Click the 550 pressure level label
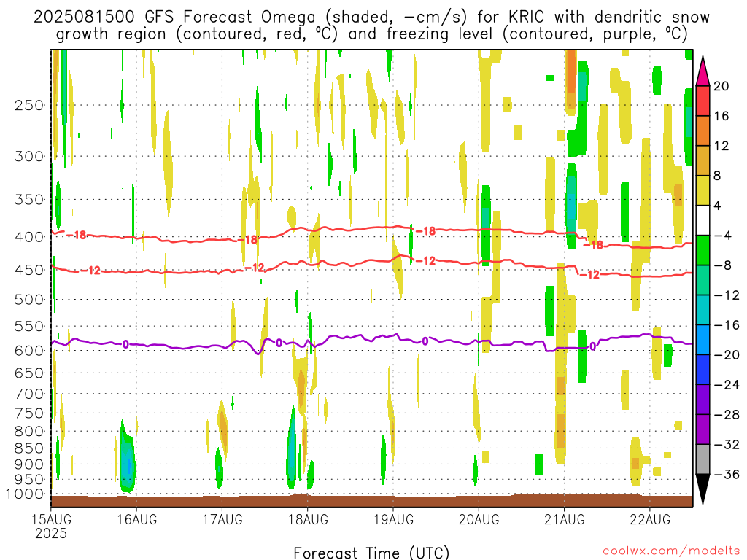Screen dimensions: 747x560 29,326
